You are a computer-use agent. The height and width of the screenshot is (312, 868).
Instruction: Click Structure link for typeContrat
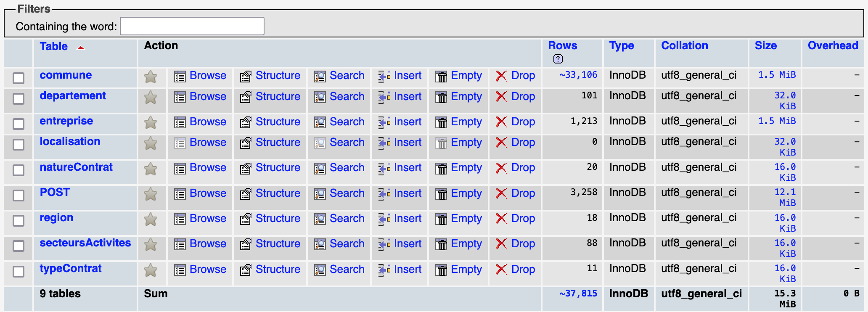point(278,269)
